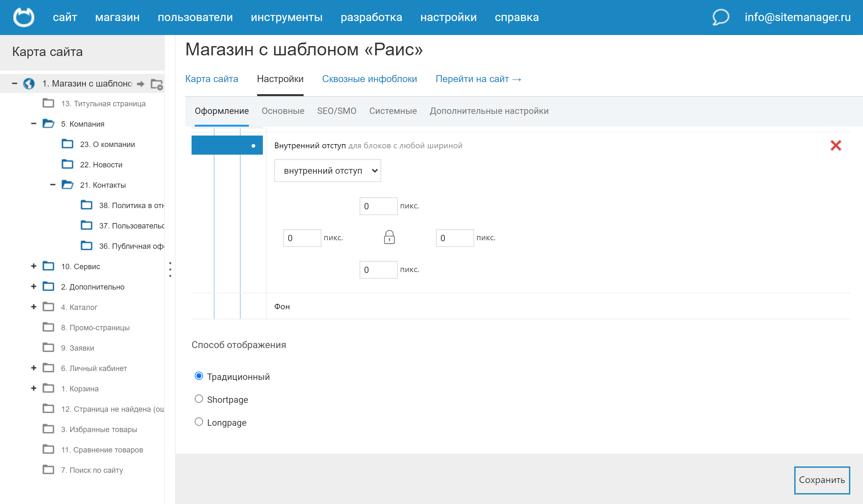Open the chat bubble icon
Viewport: 863px width, 504px height.
point(720,17)
